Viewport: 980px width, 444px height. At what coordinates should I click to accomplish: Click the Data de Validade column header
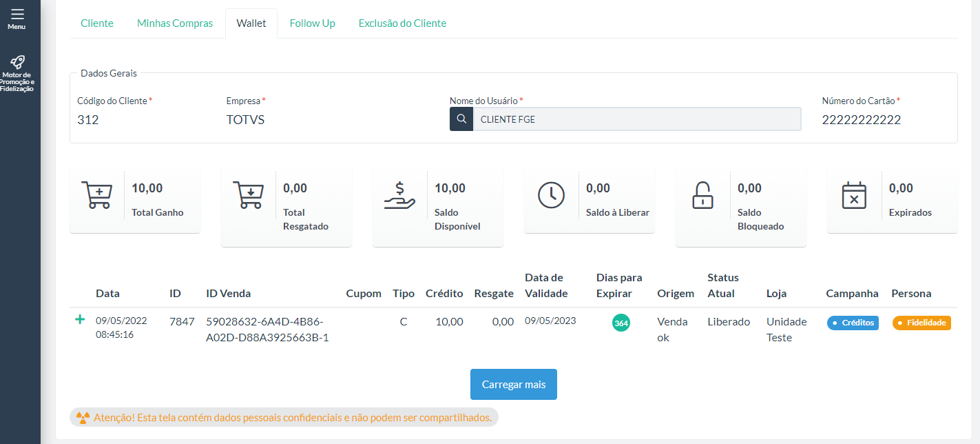(546, 285)
